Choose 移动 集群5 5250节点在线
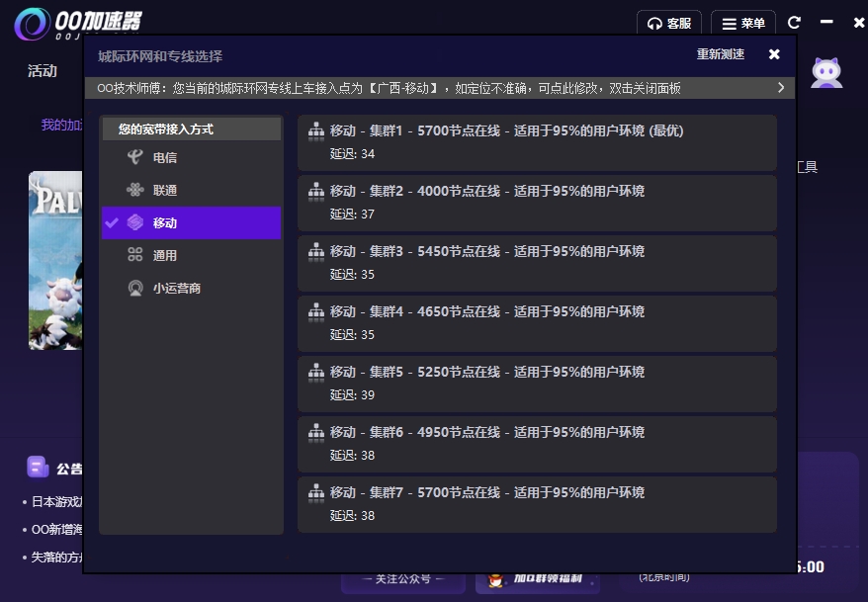This screenshot has height=602, width=868. (x=537, y=384)
